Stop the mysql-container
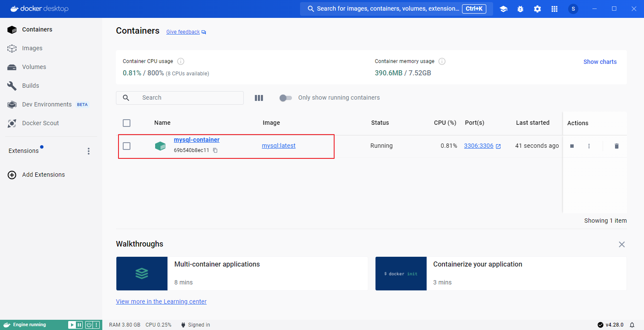Viewport: 644px width, 330px height. (572, 146)
